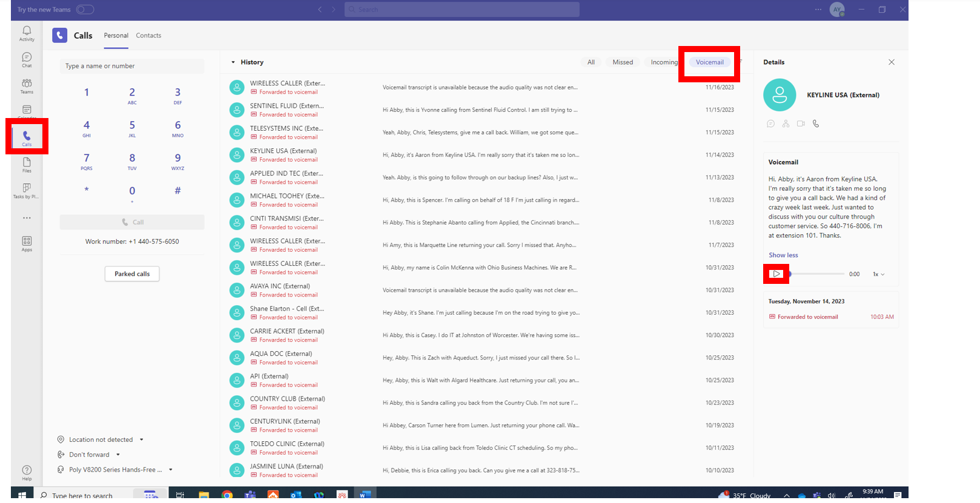
Task: Launch Google Chrome from the taskbar
Action: pos(227,495)
